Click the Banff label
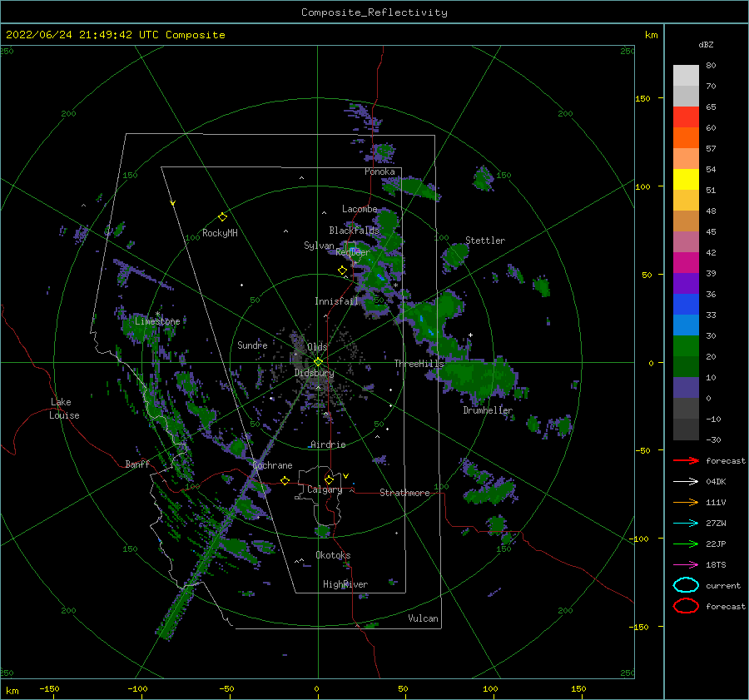The width and height of the screenshot is (749, 700). click(137, 464)
